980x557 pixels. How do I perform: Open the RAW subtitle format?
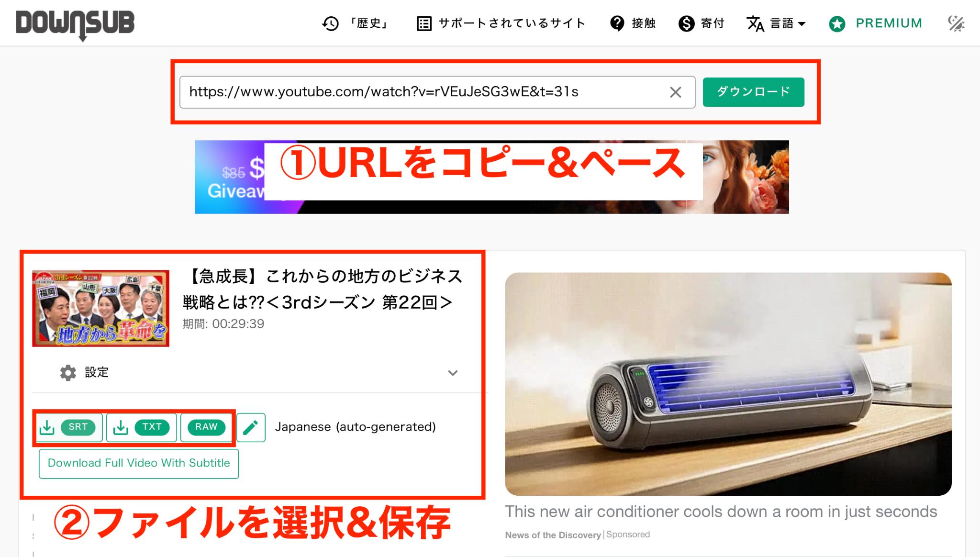pos(206,427)
